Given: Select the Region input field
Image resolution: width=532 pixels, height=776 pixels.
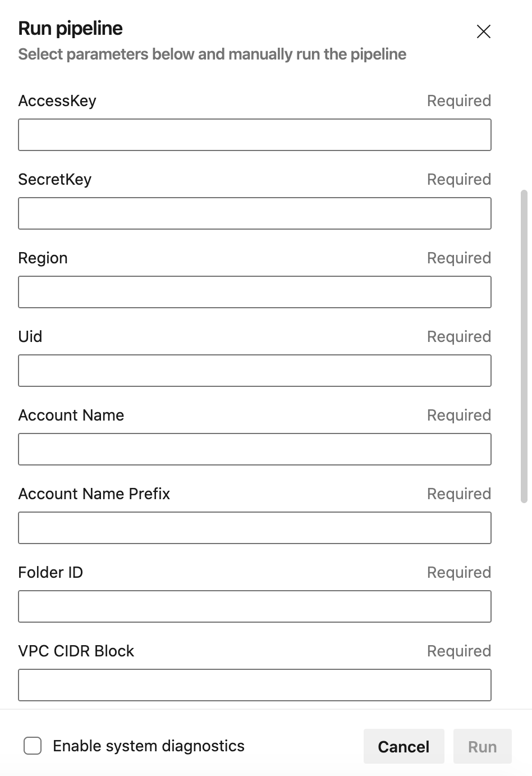Looking at the screenshot, I should 255,292.
